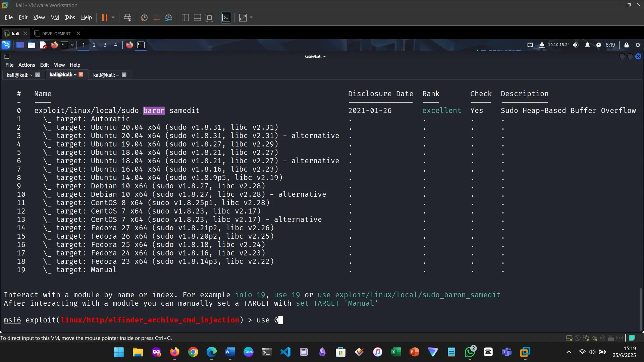Open the Kali dragon applications menu
This screenshot has width=644, height=362.
pos(6,45)
